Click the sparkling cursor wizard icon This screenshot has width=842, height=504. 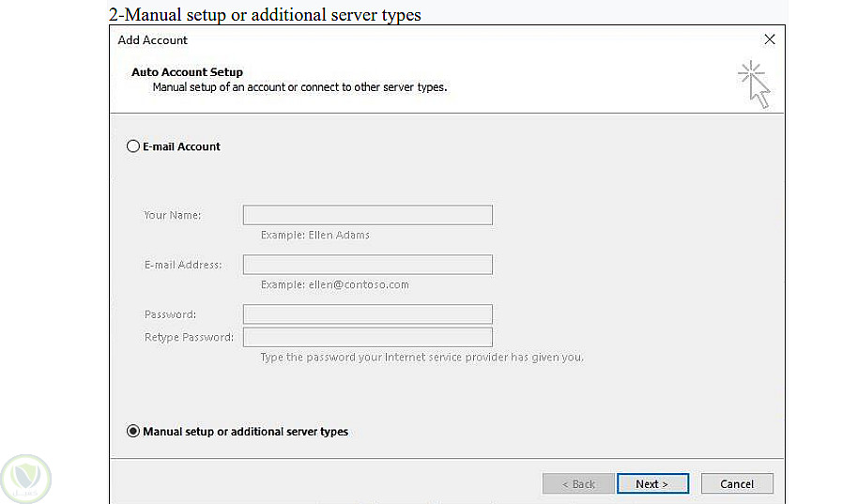754,84
